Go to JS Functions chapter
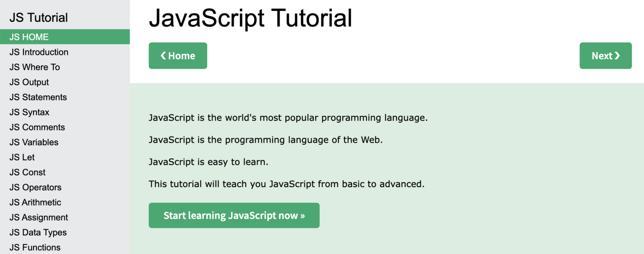 pos(35,248)
